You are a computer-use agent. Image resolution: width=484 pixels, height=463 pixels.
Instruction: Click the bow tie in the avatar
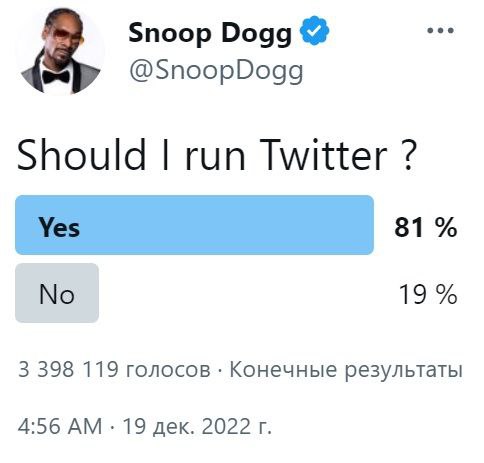(x=56, y=76)
